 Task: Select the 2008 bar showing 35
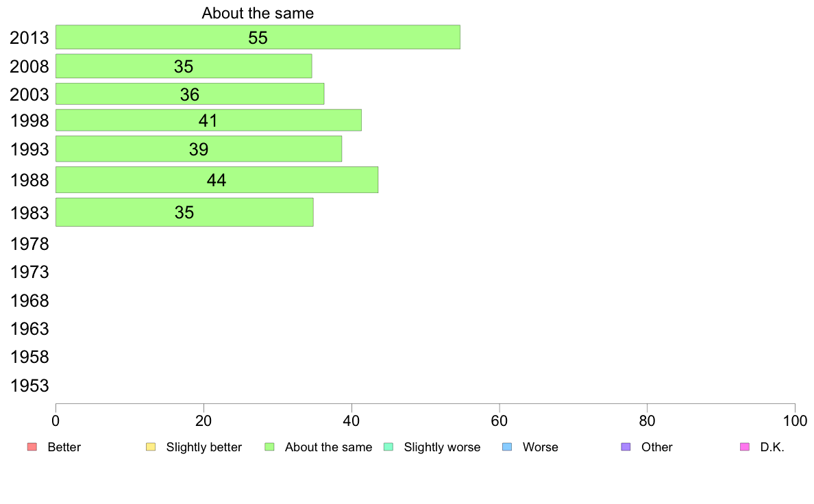tap(184, 66)
